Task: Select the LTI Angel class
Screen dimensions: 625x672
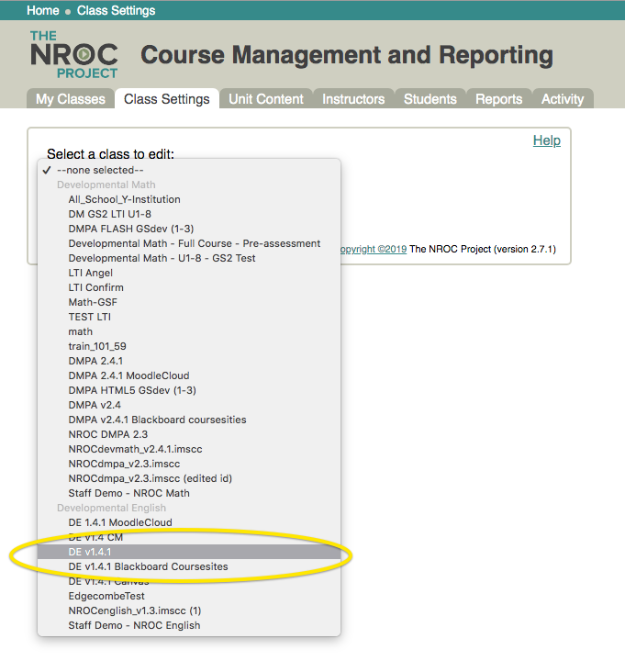Action: pyautogui.click(x=189, y=273)
